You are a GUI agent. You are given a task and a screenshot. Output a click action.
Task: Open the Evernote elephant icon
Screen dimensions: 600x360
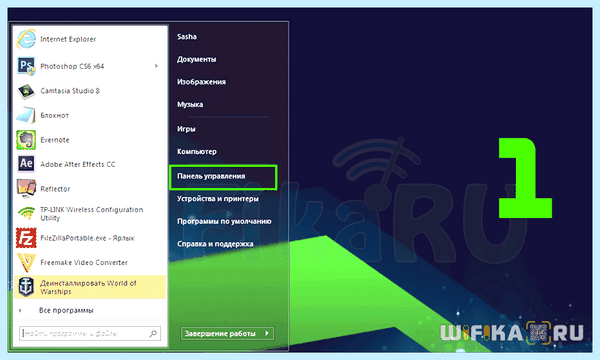pyautogui.click(x=26, y=140)
